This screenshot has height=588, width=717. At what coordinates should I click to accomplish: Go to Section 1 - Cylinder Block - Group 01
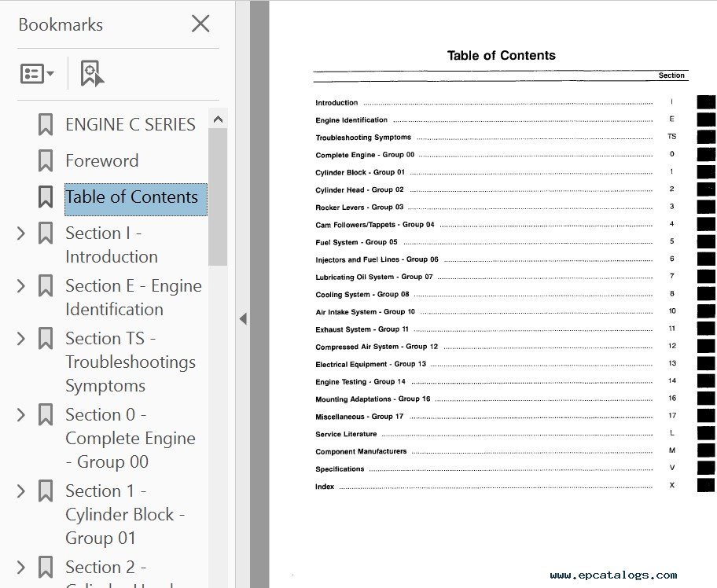(x=125, y=514)
